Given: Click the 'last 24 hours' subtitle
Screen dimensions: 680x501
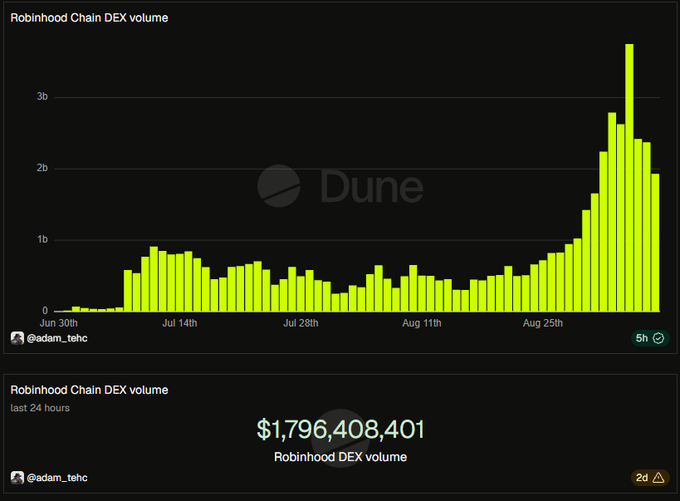Looking at the screenshot, I should [40, 408].
